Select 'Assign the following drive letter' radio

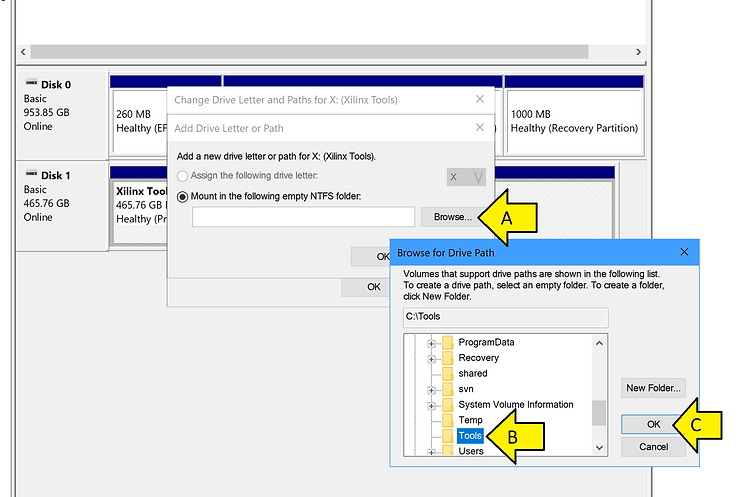pyautogui.click(x=183, y=177)
